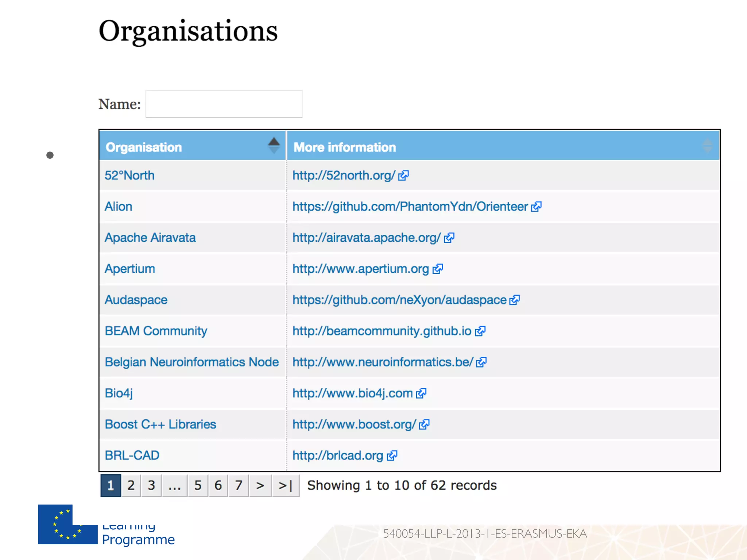Visit the http://beamcommunity.github.io URL
The image size is (747, 560).
(382, 331)
